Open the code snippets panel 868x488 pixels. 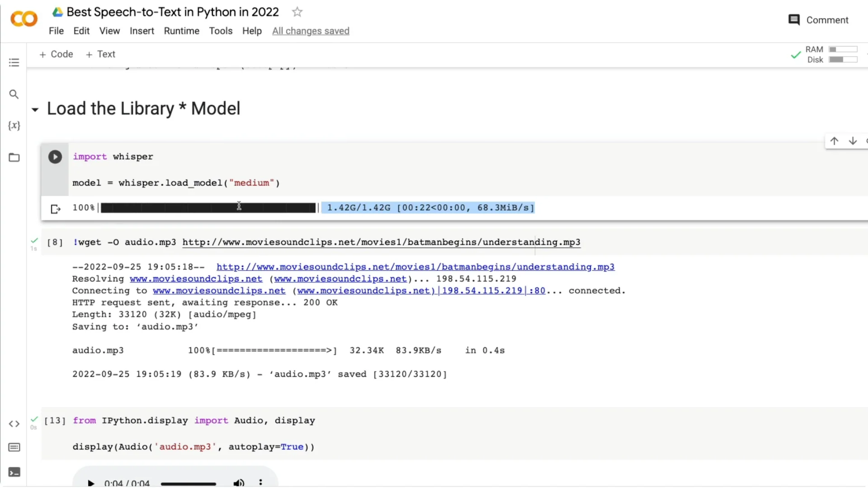pyautogui.click(x=14, y=424)
